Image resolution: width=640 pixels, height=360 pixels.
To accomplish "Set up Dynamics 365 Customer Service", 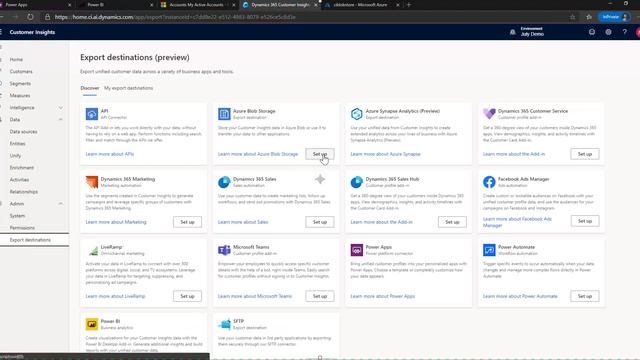I will point(585,154).
